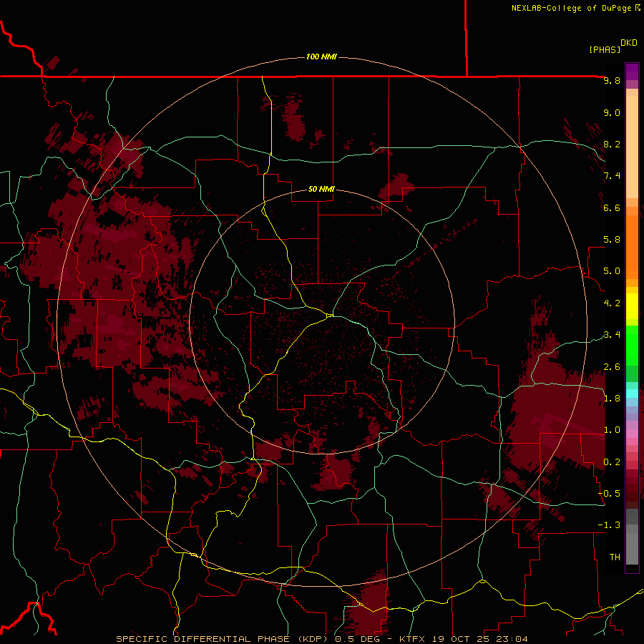Click the 8.2 value on the scale
Screen dimensions: 644x644
612,144
